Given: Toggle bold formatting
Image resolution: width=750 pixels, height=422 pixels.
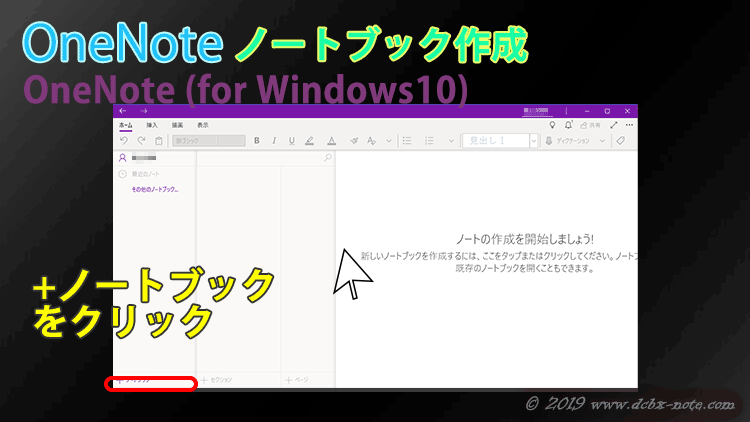Looking at the screenshot, I should pos(257,141).
